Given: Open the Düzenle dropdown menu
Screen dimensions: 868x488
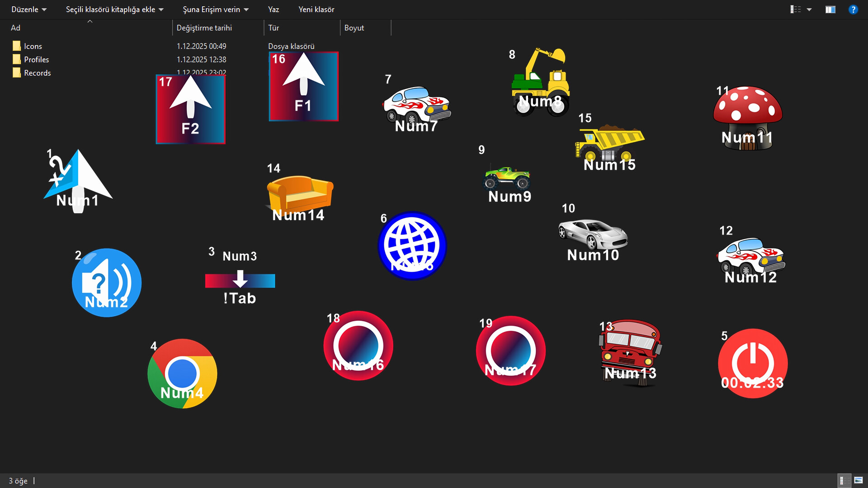Looking at the screenshot, I should 28,9.
